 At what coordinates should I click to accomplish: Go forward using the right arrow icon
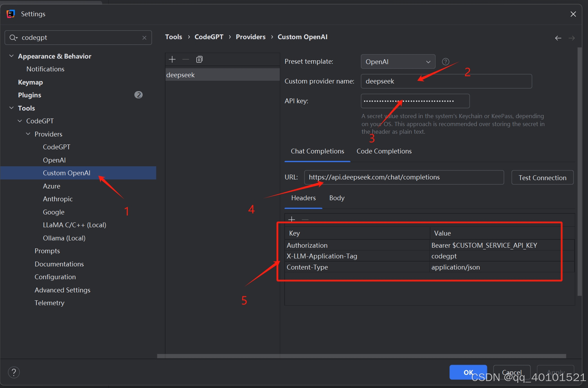(572, 38)
